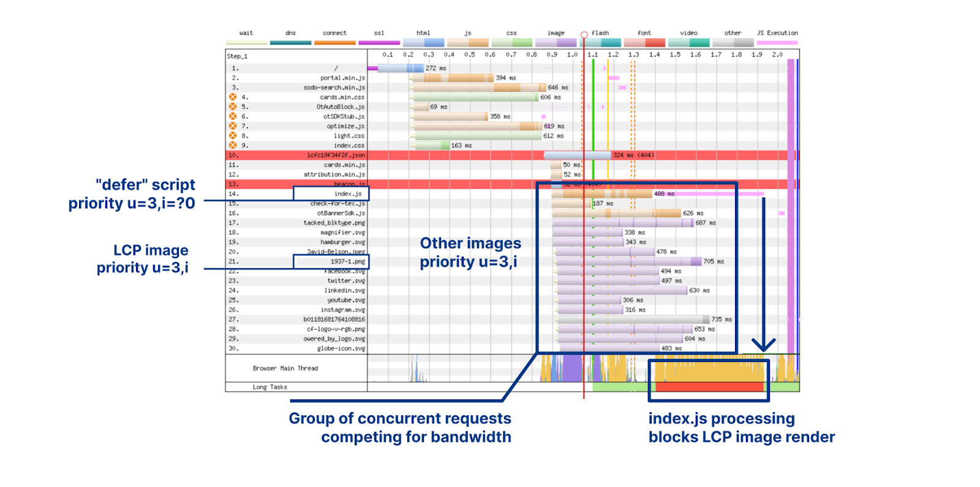Select the owered_by_logo.svg request

tap(334, 339)
